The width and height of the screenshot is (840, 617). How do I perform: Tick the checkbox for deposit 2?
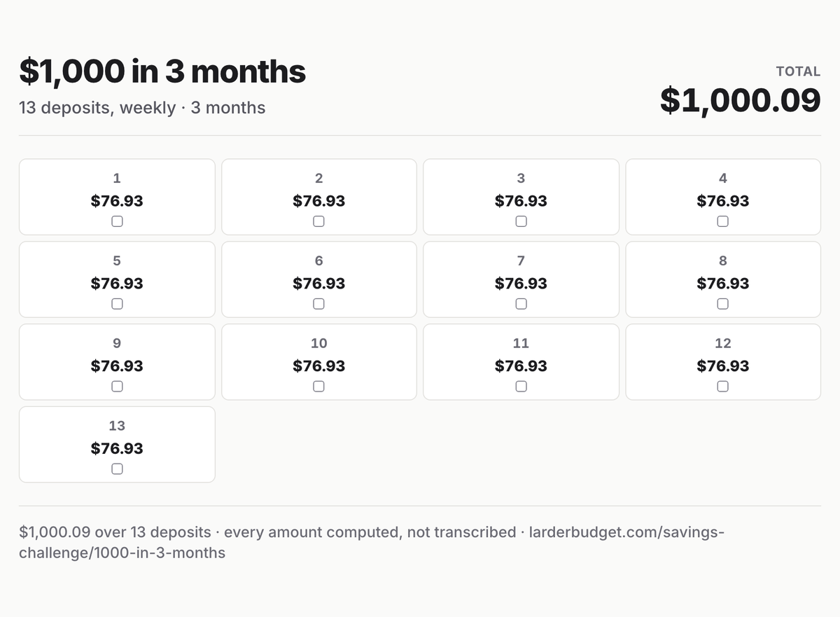click(318, 221)
